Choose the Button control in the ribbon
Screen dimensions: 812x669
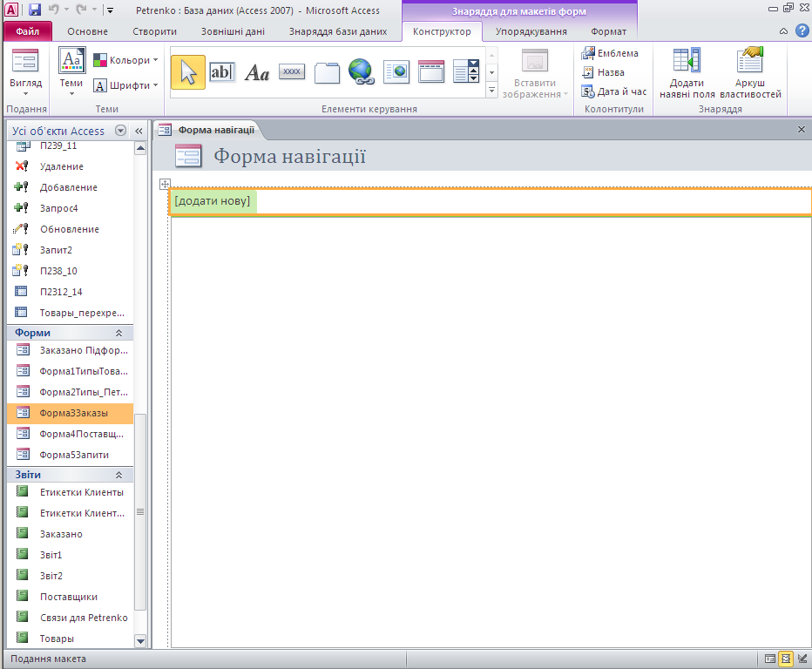(292, 72)
